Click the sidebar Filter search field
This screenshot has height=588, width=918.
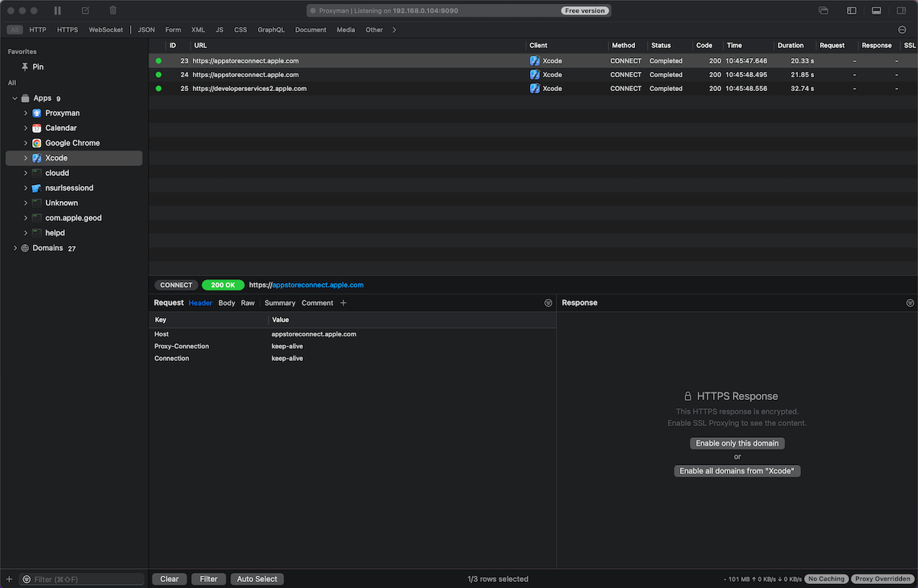click(84, 579)
